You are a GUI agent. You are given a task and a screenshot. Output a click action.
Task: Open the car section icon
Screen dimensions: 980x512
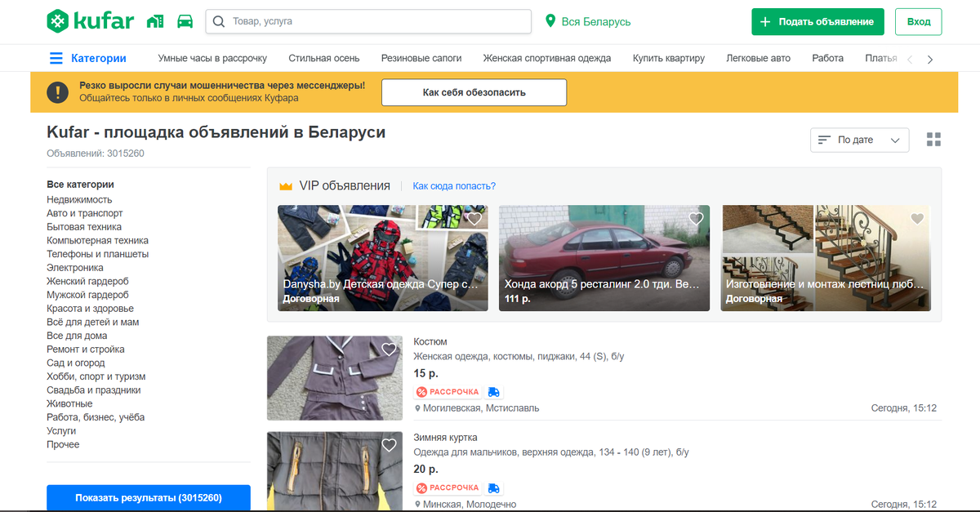pyautogui.click(x=185, y=21)
